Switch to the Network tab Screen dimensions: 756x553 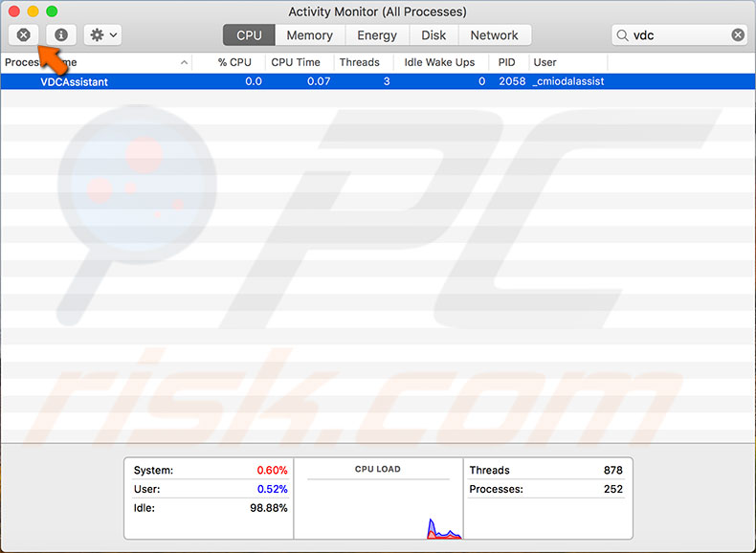pos(494,35)
